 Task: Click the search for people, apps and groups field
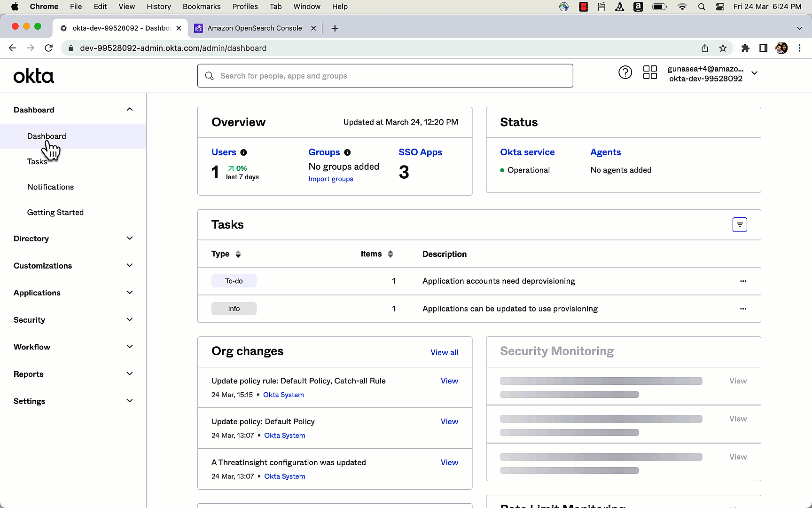385,76
